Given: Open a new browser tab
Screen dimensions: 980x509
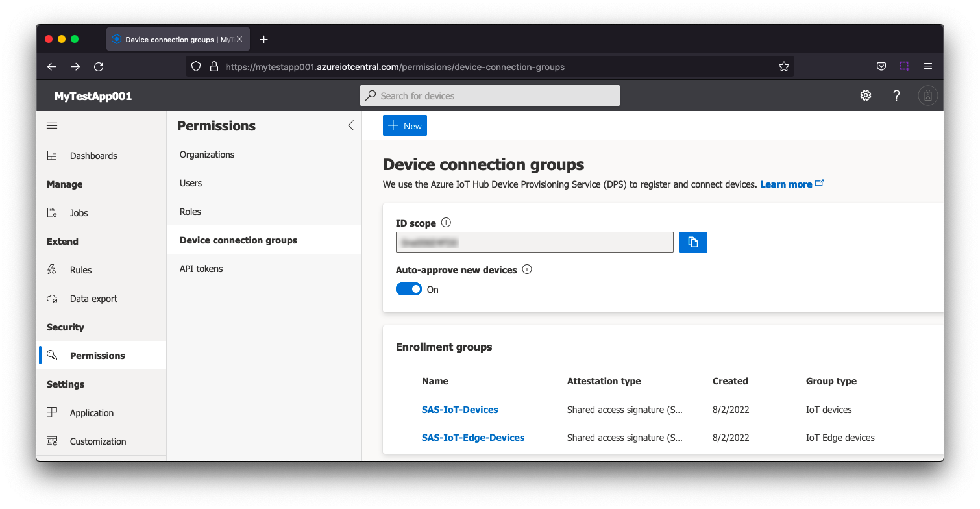Looking at the screenshot, I should click(263, 40).
